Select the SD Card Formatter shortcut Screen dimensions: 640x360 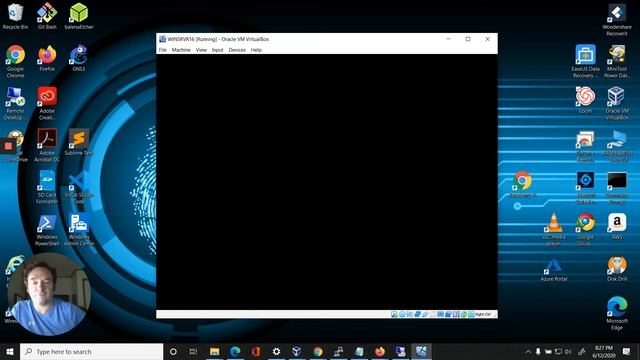point(47,187)
